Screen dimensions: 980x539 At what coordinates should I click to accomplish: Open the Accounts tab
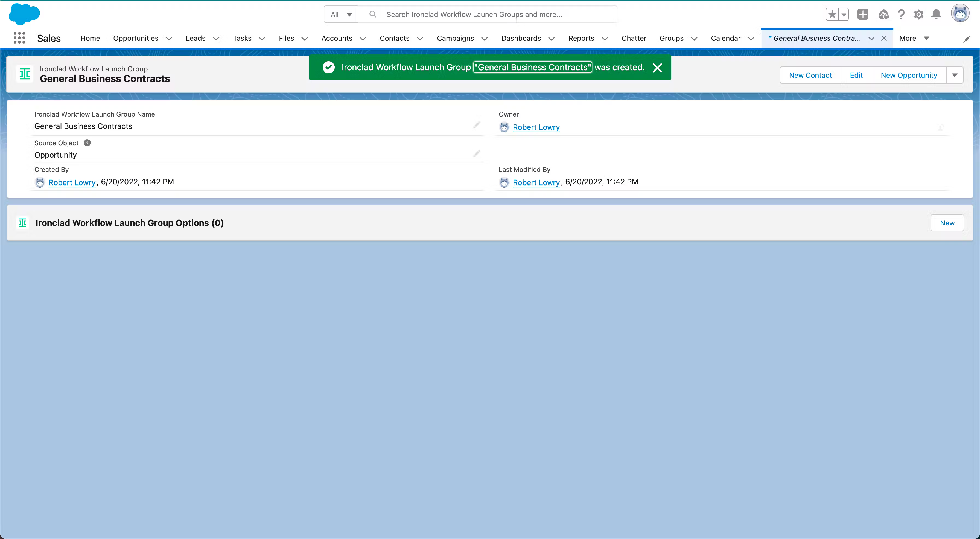[x=337, y=38]
